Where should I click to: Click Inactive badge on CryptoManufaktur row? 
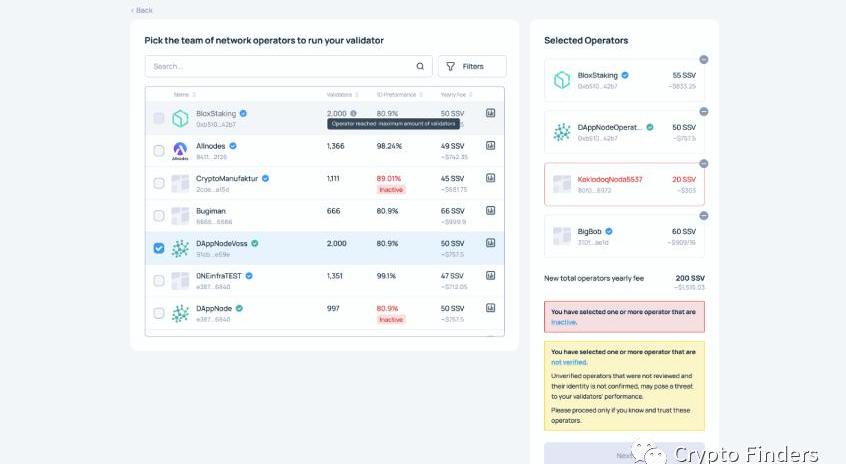(391, 189)
